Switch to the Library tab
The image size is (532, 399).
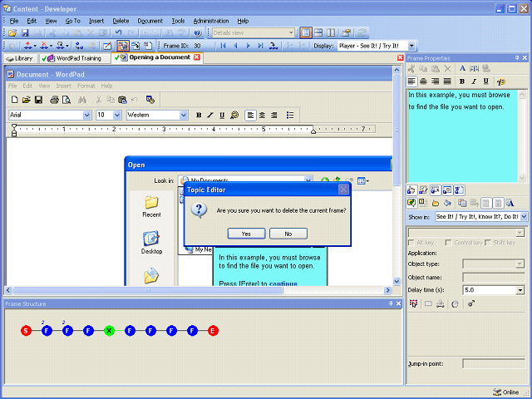point(20,58)
